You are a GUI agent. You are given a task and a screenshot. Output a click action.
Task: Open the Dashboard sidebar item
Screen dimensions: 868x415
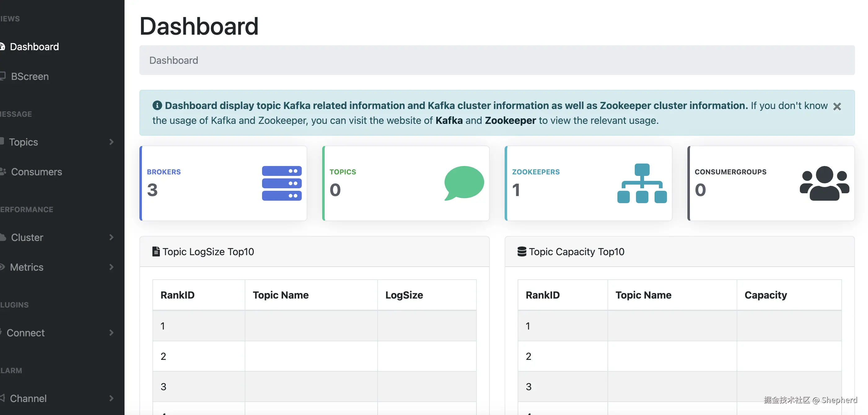coord(34,46)
